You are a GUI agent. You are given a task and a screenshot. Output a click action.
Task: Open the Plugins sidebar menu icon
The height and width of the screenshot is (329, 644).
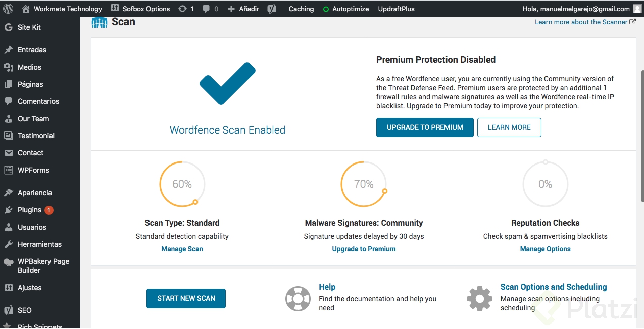pos(8,210)
